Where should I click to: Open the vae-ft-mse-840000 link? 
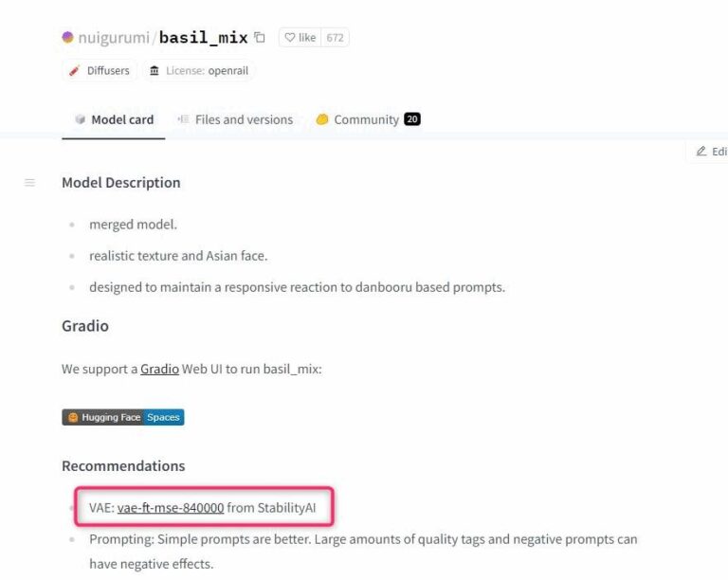click(x=171, y=507)
